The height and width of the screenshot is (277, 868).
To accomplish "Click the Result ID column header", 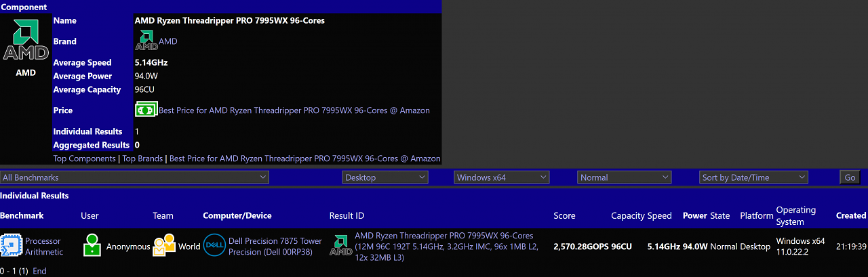I will (x=347, y=216).
